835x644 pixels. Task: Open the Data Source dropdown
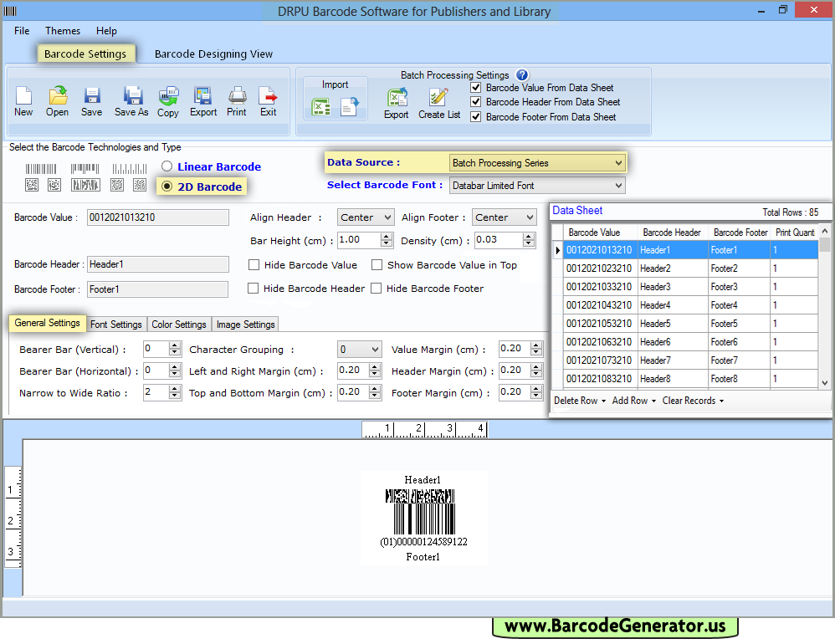pos(537,163)
